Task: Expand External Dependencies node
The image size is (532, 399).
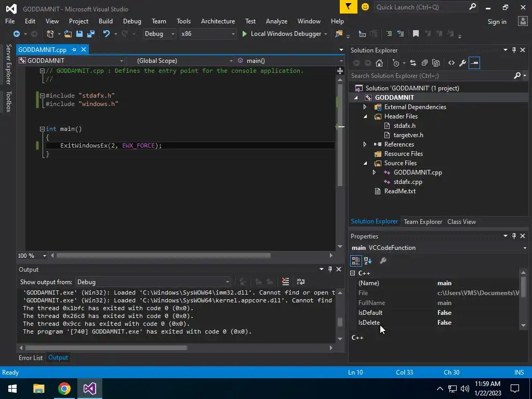Action: (x=365, y=107)
